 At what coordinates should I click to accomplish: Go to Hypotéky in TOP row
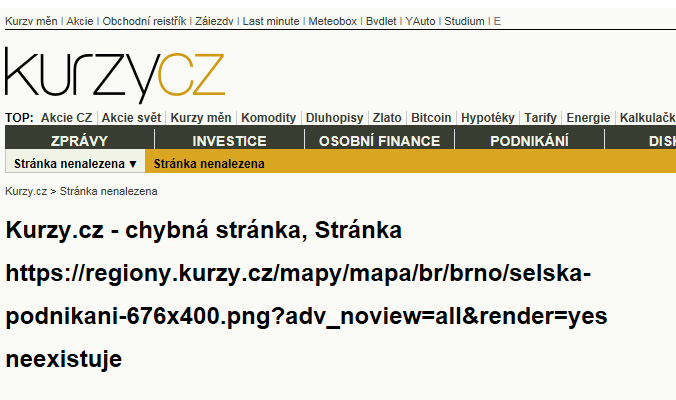coord(488,118)
